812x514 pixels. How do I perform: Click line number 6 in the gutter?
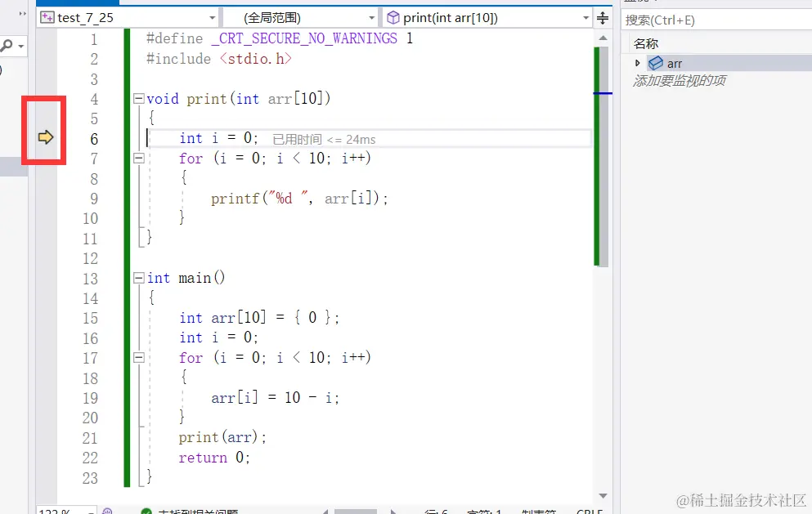[x=94, y=139]
